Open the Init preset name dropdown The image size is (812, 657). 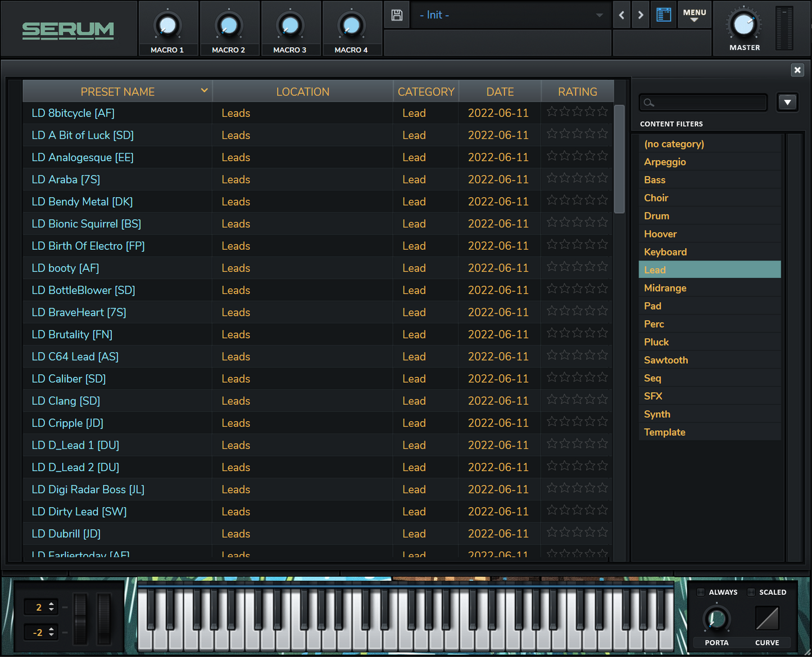(510, 15)
